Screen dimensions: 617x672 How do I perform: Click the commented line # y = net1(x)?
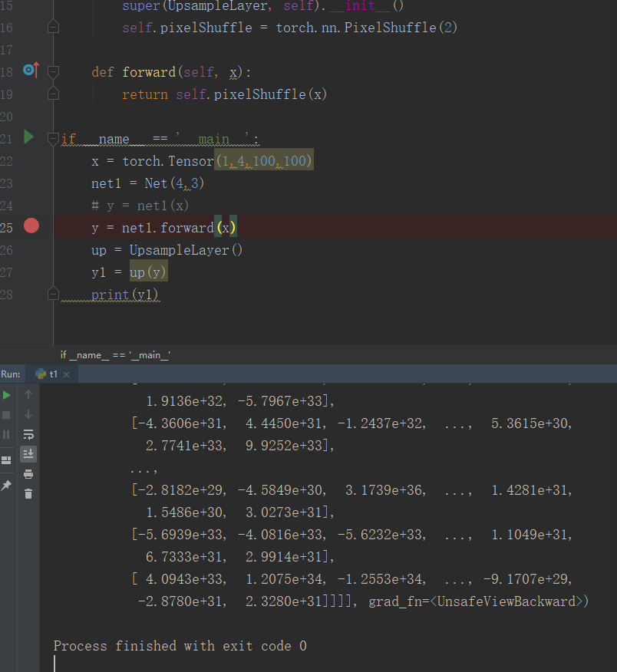click(x=140, y=206)
